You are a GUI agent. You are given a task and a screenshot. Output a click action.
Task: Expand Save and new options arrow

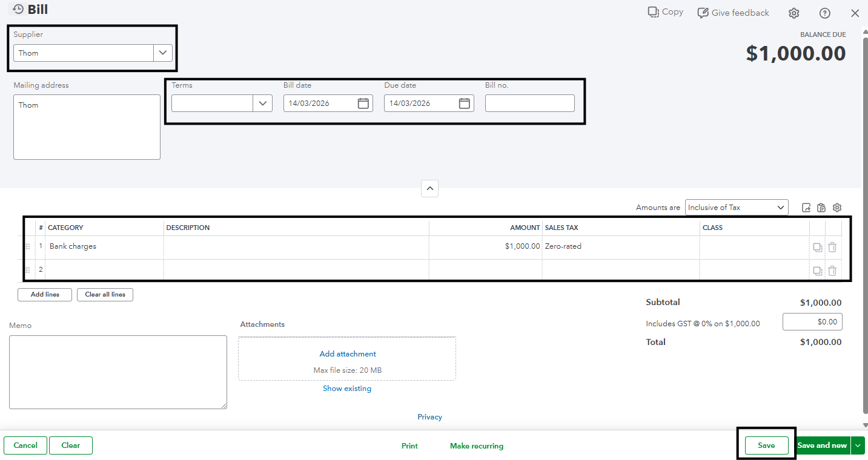[858, 445]
